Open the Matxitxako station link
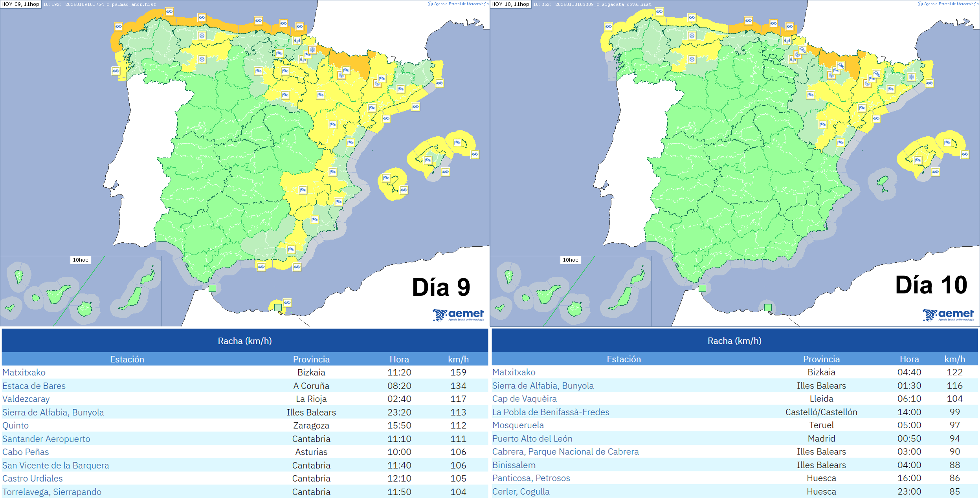The width and height of the screenshot is (980, 502). (24, 372)
